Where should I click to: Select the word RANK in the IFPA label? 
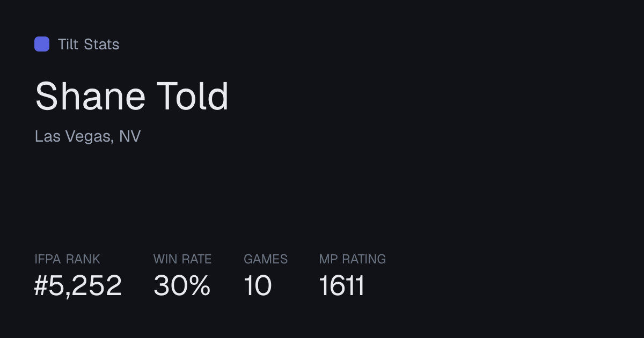point(83,259)
